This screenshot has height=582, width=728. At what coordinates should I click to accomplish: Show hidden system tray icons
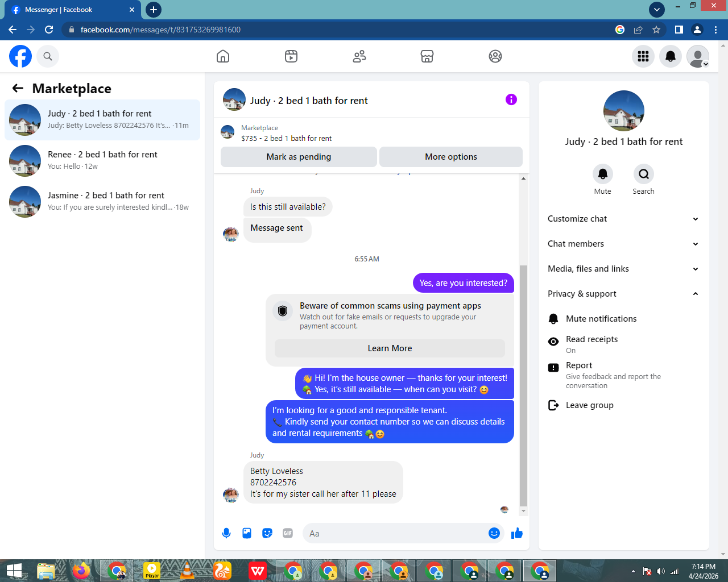[633, 571]
